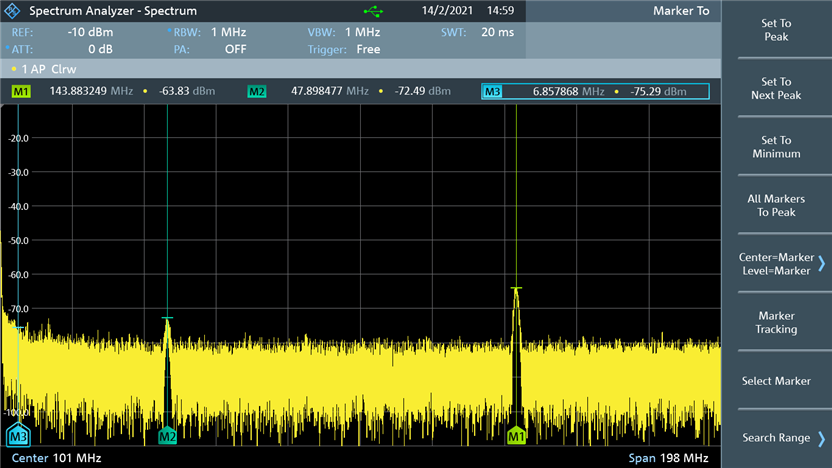832x468 pixels.
Task: Select the M2 marker badge in header
Action: (x=257, y=92)
